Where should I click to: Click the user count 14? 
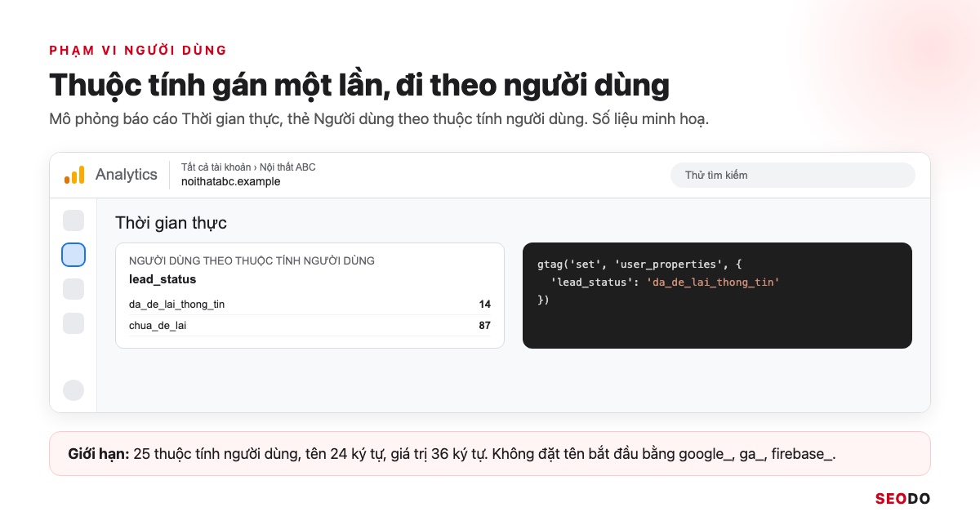pos(485,305)
